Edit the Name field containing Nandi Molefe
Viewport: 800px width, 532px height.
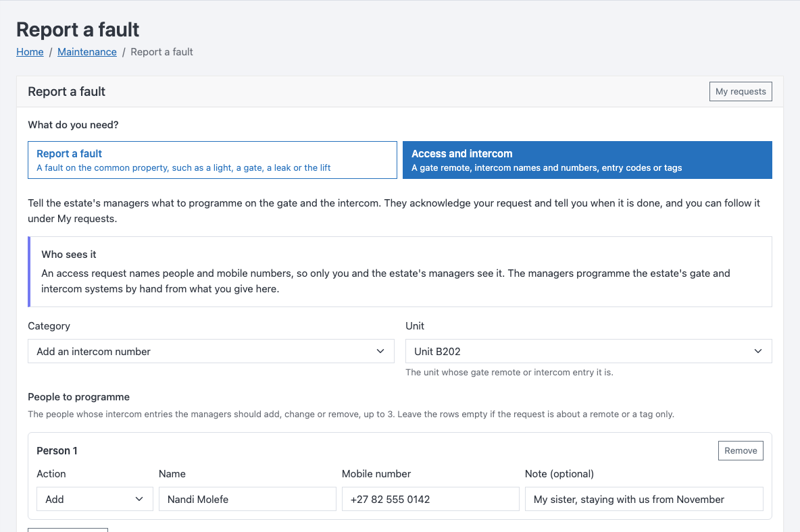(247, 500)
